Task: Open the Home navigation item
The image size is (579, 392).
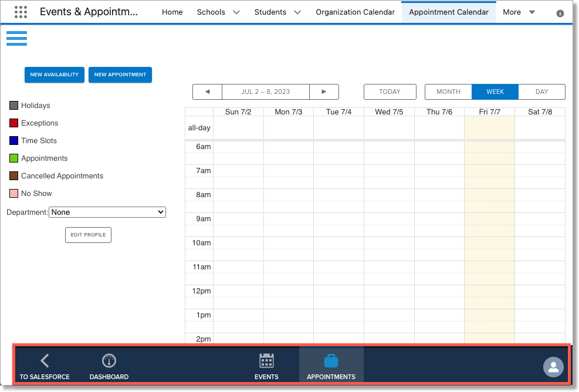Action: click(172, 12)
